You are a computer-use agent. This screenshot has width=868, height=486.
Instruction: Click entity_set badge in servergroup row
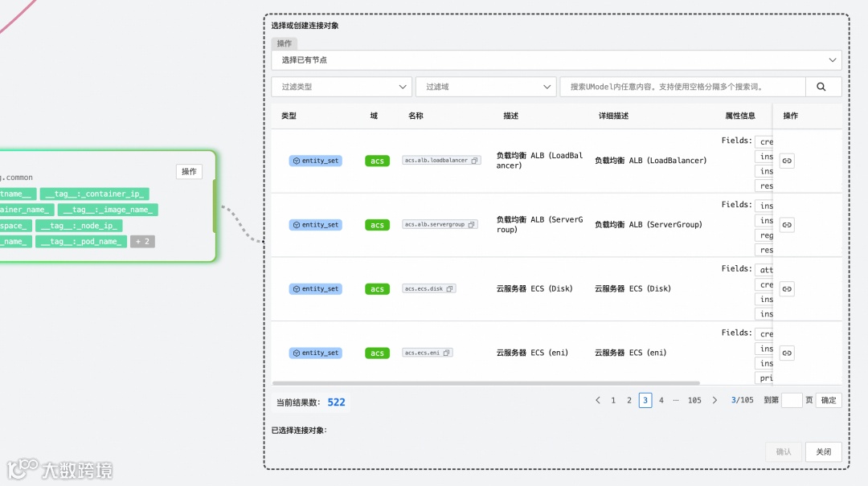(x=316, y=225)
